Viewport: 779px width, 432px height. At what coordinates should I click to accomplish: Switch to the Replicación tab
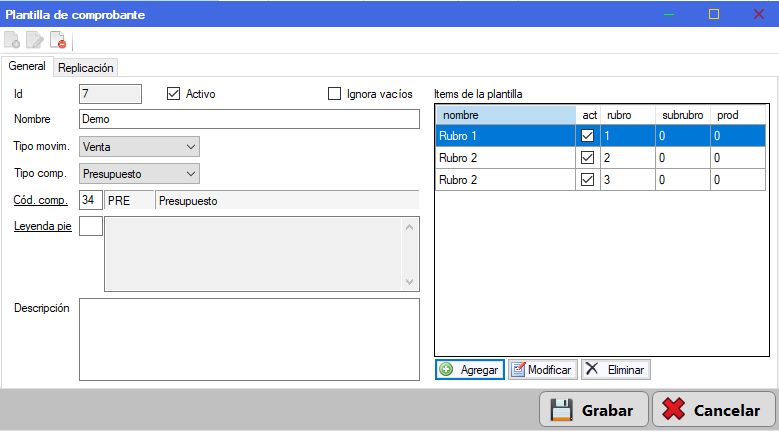(85, 68)
